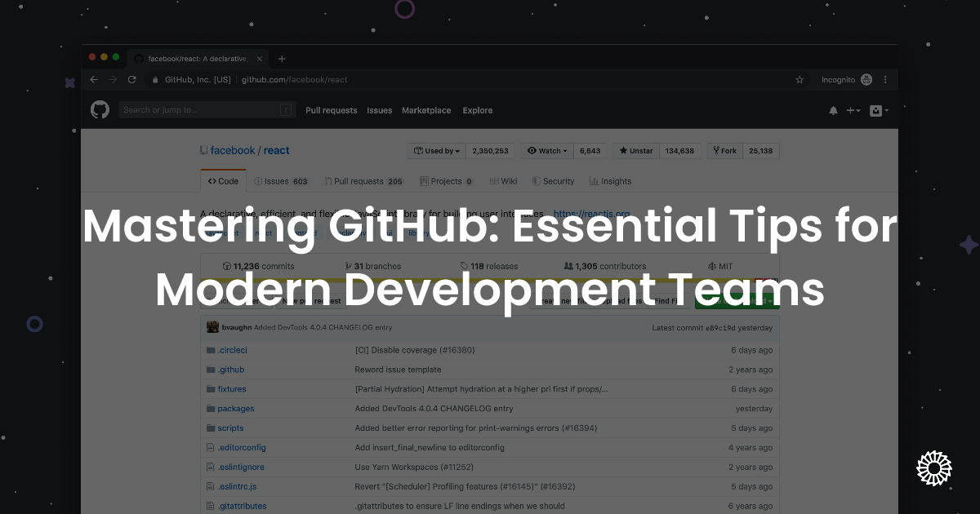Open notifications via the bell icon
This screenshot has height=514, width=980.
833,110
